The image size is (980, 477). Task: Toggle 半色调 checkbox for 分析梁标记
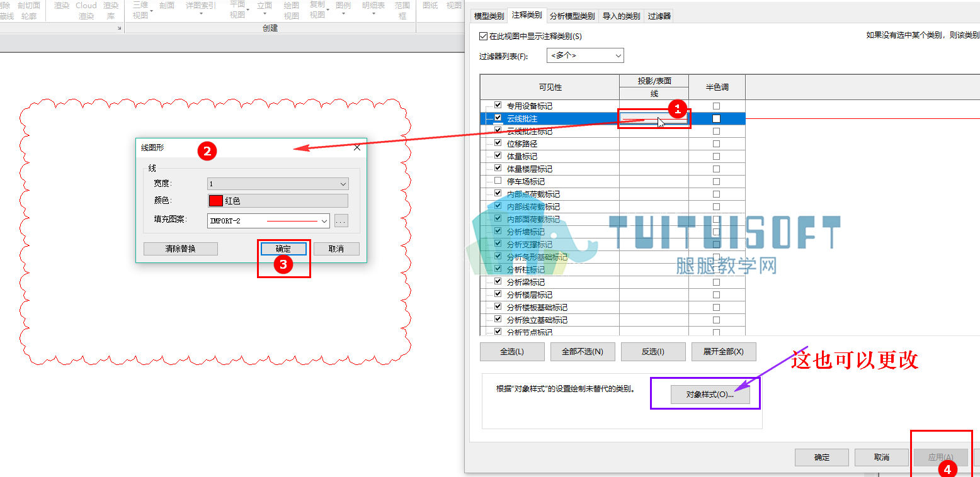coord(716,282)
